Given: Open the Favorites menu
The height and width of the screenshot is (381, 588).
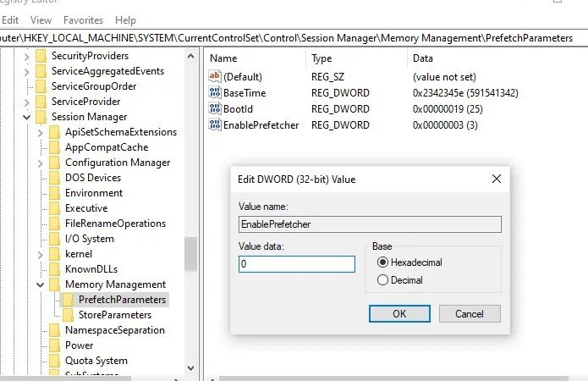Looking at the screenshot, I should 83,19.
